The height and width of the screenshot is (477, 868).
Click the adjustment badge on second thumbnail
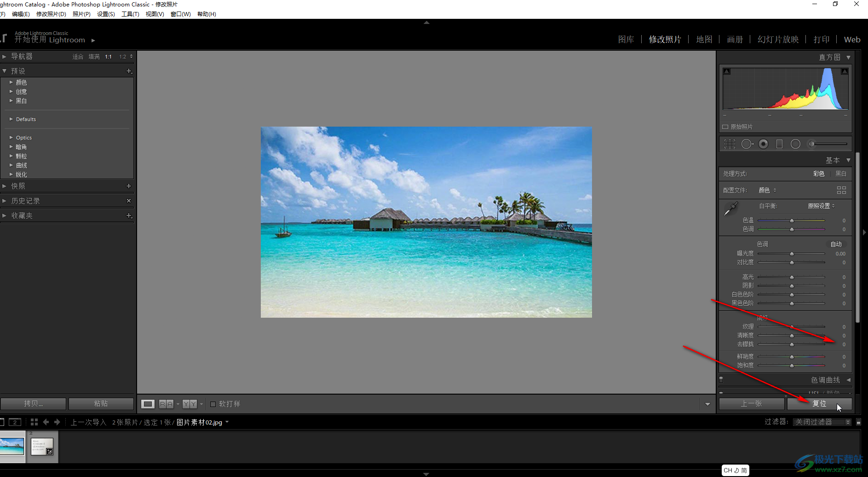coord(50,452)
